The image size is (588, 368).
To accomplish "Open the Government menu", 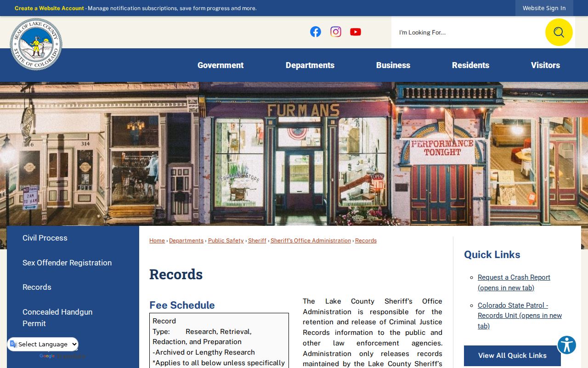I will click(x=220, y=65).
